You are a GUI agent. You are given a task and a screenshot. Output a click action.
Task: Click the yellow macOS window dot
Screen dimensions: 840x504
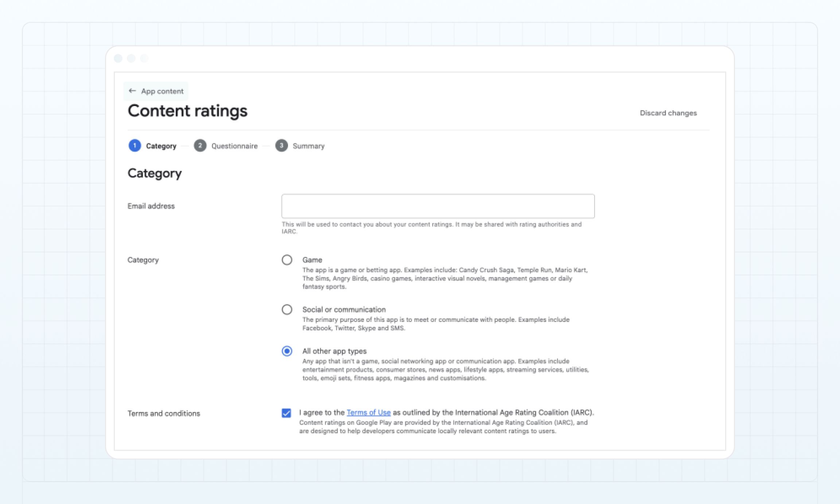click(131, 58)
